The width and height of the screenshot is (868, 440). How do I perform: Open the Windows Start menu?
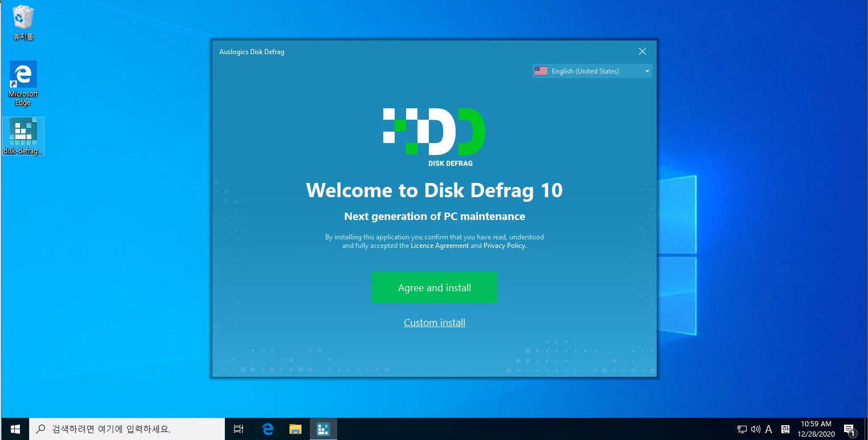14,429
